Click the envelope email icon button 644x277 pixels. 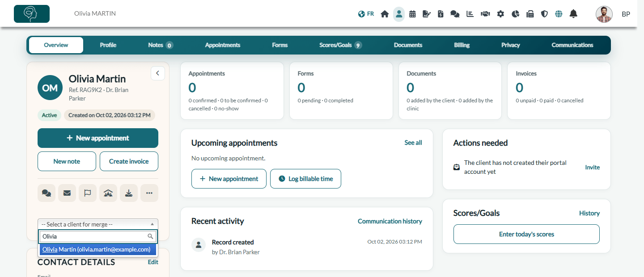pyautogui.click(x=67, y=193)
